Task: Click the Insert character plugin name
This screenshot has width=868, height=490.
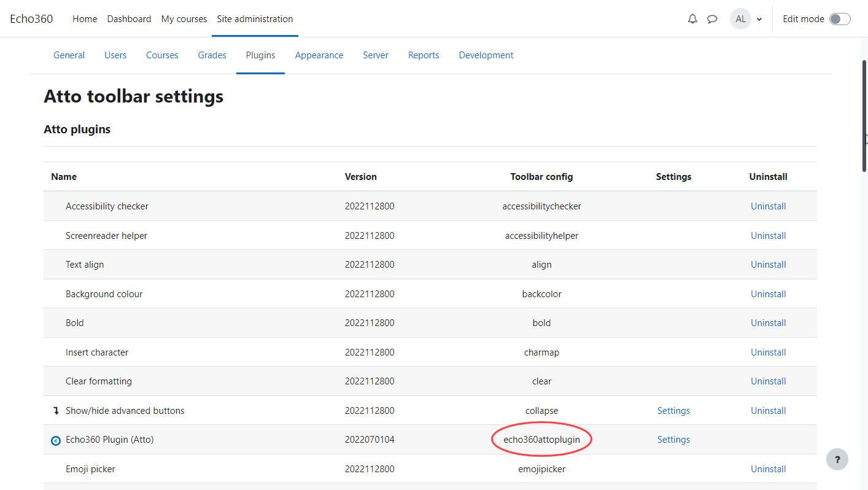Action: click(97, 352)
